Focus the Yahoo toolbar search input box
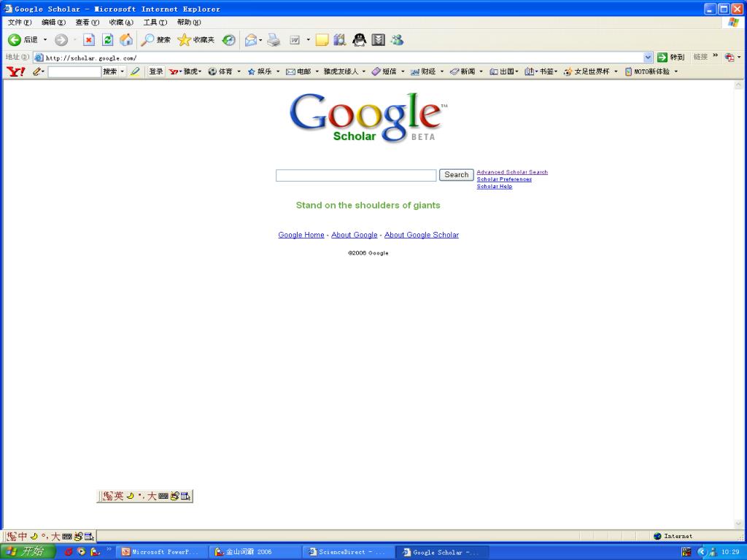This screenshot has width=747, height=560. tap(74, 71)
